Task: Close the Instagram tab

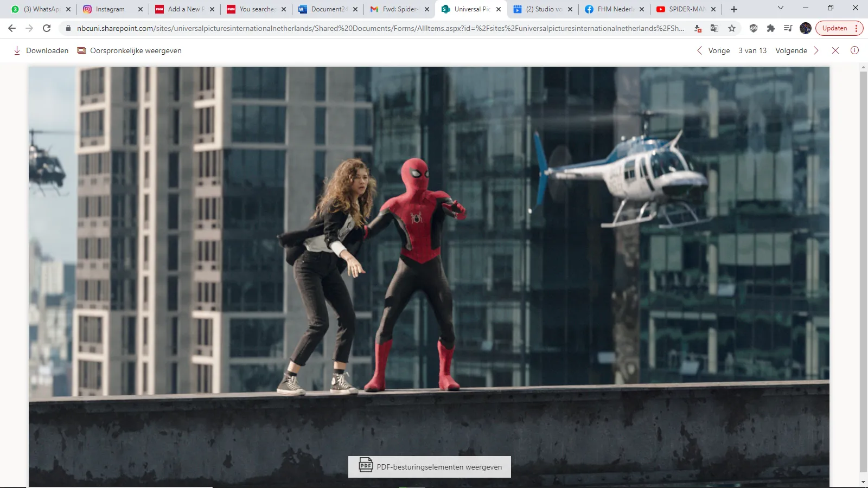Action: tap(140, 9)
